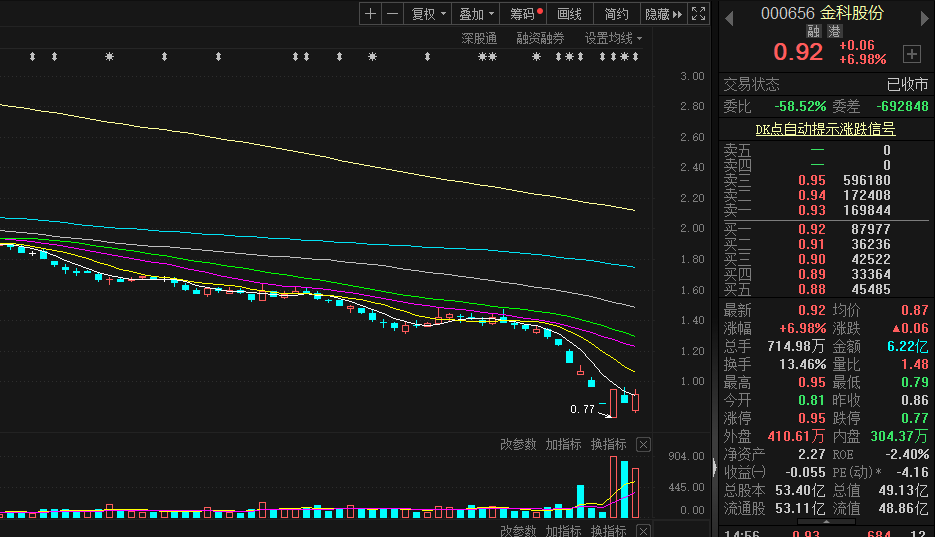Image resolution: width=935 pixels, height=537 pixels.
Task: Click 换指标 in volume panel
Action: coord(608,445)
